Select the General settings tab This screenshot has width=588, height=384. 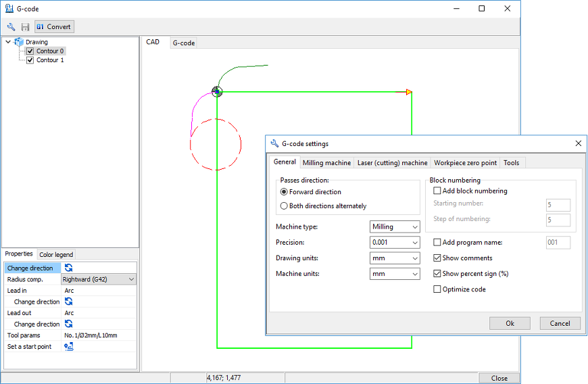pyautogui.click(x=285, y=162)
